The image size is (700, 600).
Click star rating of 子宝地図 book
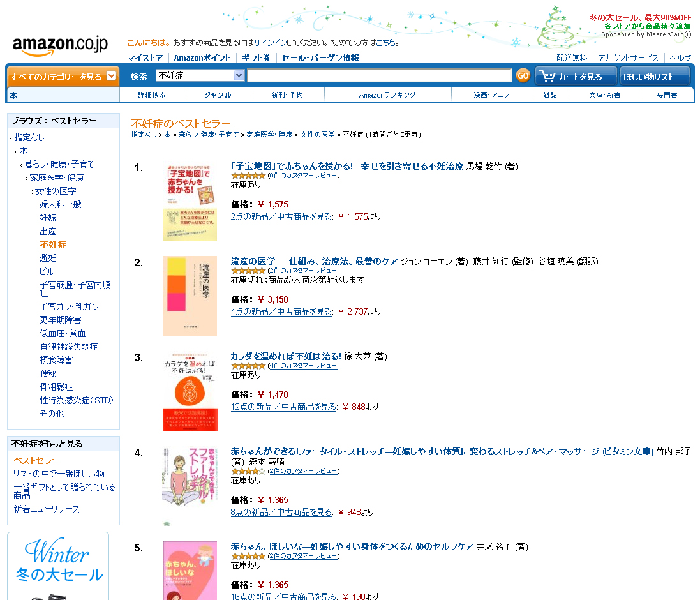click(x=248, y=176)
